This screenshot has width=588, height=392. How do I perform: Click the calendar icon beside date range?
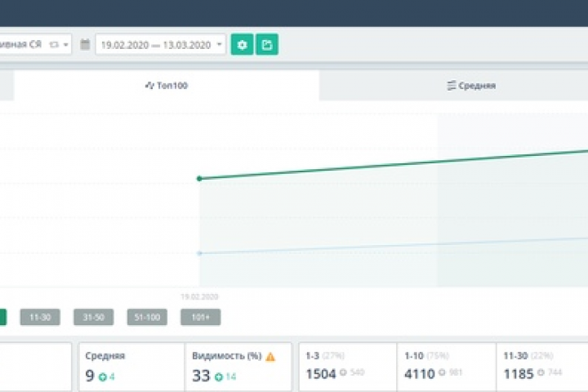coord(85,44)
